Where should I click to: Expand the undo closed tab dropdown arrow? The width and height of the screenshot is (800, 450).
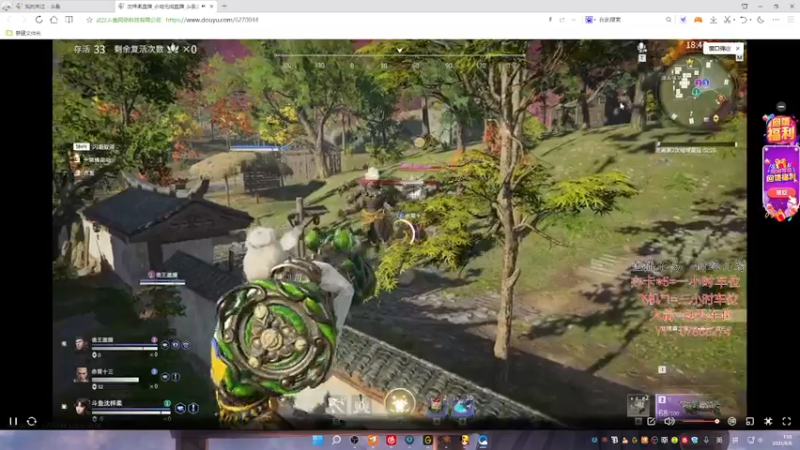pyautogui.click(x=751, y=20)
